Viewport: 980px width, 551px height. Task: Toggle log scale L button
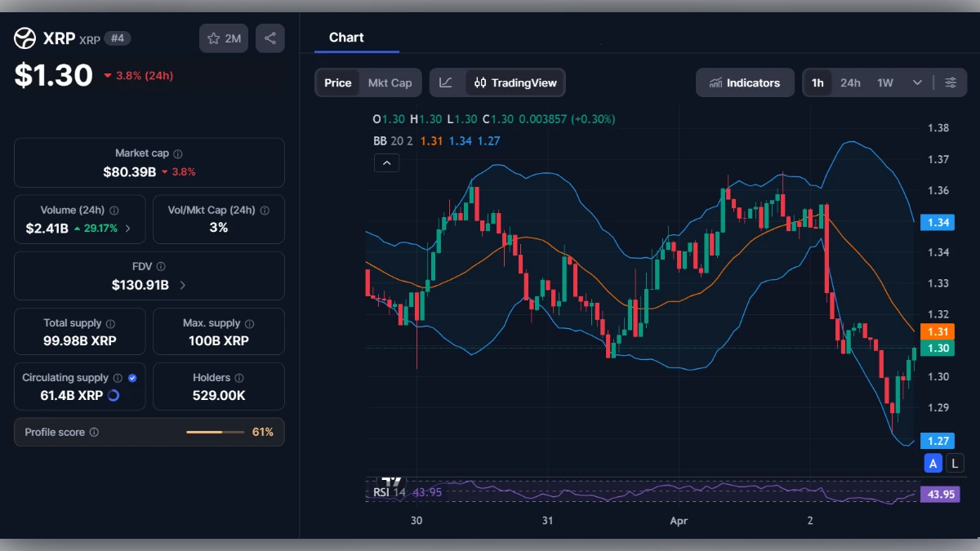pyautogui.click(x=955, y=464)
